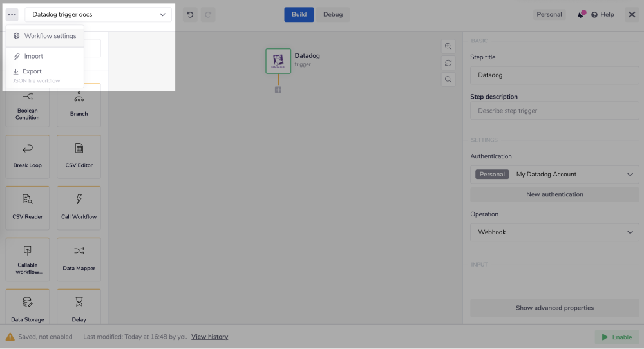This screenshot has width=644, height=349.
Task: Add a step below Datadog trigger
Action: tap(278, 90)
